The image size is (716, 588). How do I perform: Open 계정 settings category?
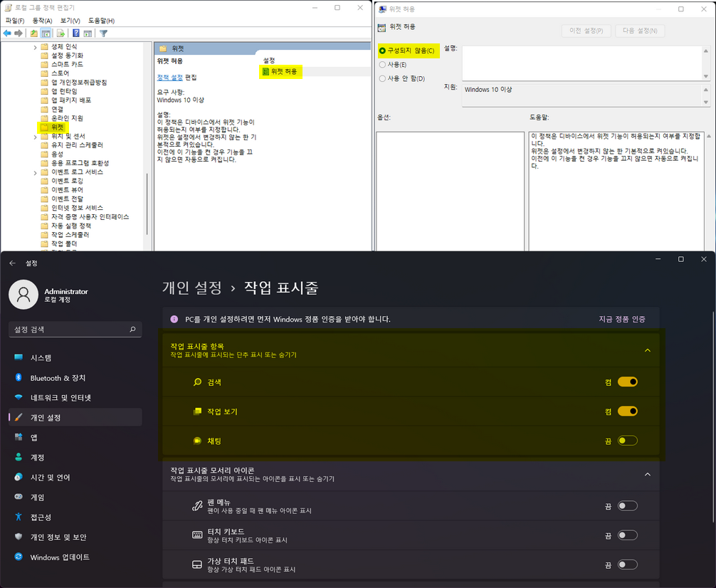75,457
